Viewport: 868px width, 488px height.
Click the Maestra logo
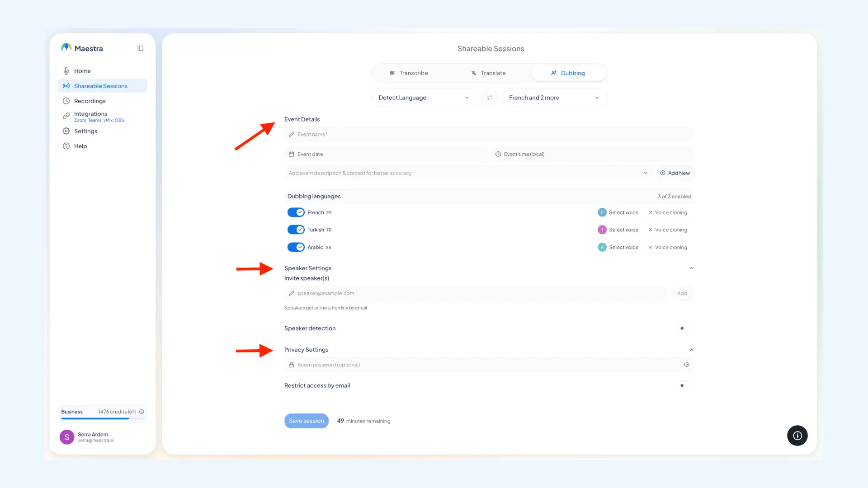point(82,48)
